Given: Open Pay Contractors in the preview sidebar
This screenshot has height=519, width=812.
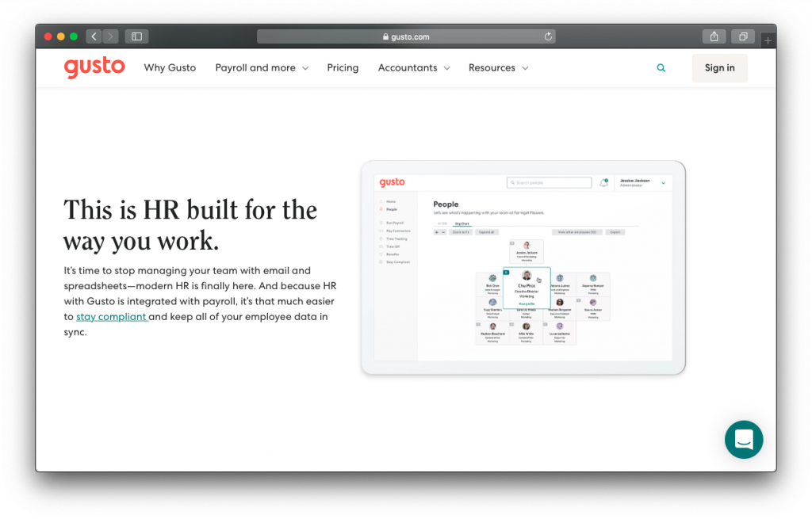Looking at the screenshot, I should click(395, 231).
